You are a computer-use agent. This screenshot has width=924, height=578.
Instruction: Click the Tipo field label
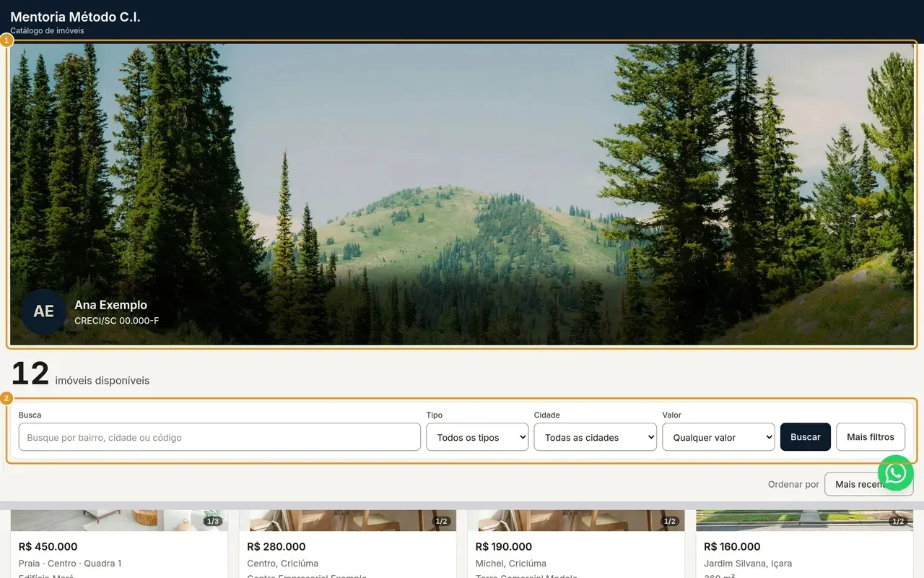[435, 415]
